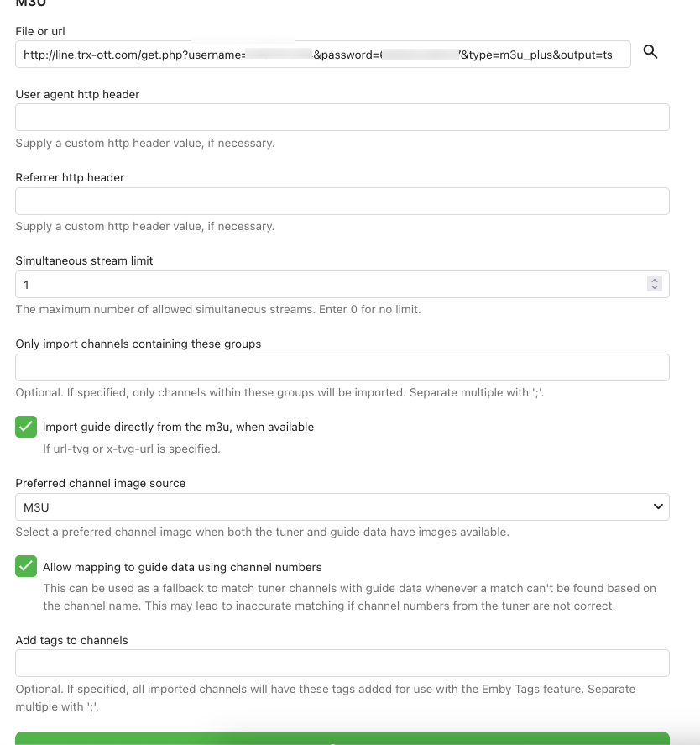Toggle Allow mapping using channel numbers checkbox
The height and width of the screenshot is (745, 700).
(26, 567)
